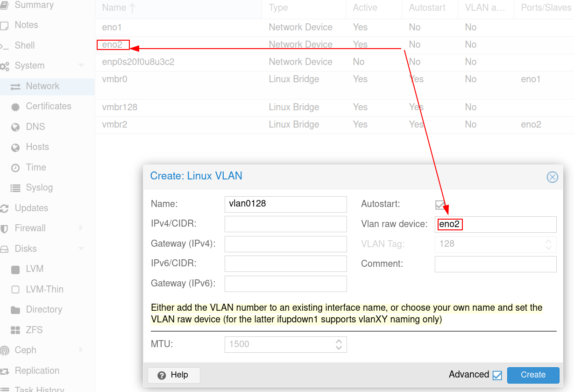
Task: Toggle the Autostart checkbox
Action: tap(440, 205)
